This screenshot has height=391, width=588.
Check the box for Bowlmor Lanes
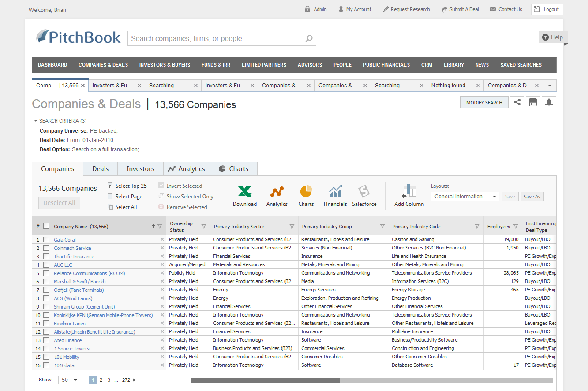click(46, 324)
